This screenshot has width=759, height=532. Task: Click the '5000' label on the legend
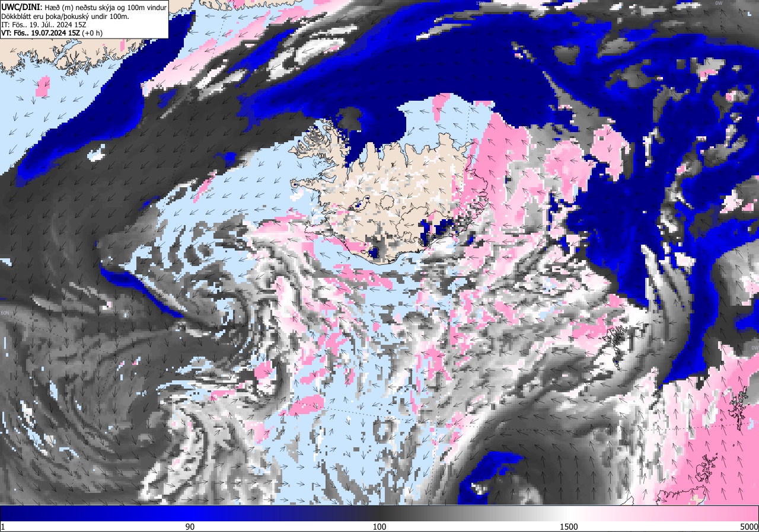[748, 527]
